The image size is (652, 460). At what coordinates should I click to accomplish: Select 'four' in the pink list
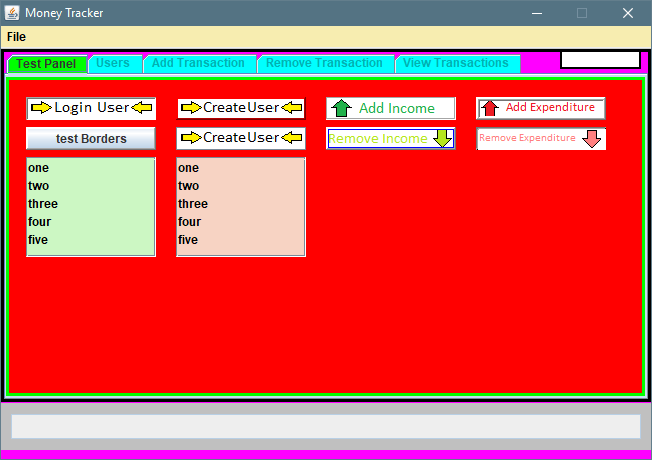coord(241,221)
